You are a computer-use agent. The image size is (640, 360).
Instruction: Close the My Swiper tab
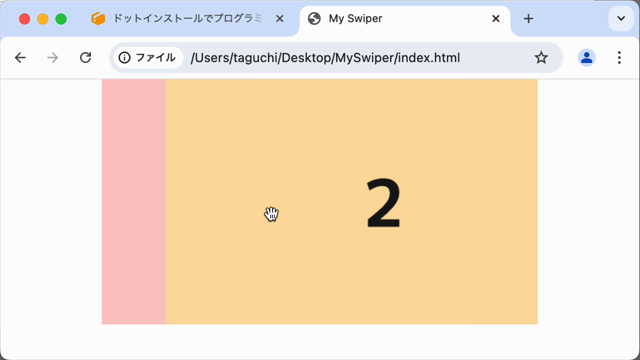click(496, 19)
